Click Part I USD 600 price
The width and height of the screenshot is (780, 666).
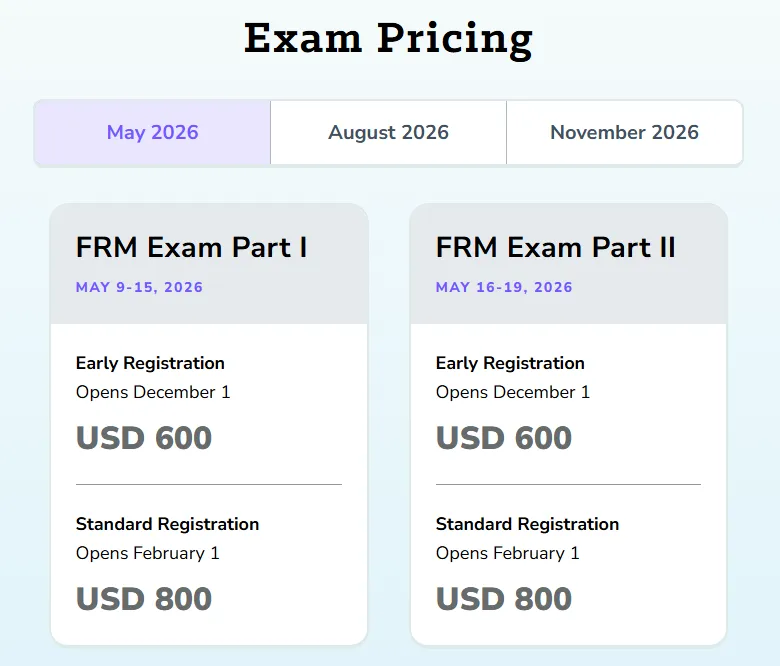[x=144, y=438]
